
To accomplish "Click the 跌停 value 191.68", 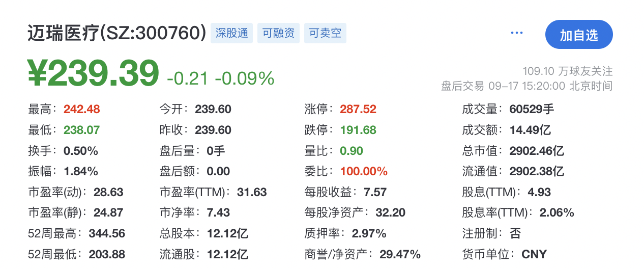I will point(358,130).
